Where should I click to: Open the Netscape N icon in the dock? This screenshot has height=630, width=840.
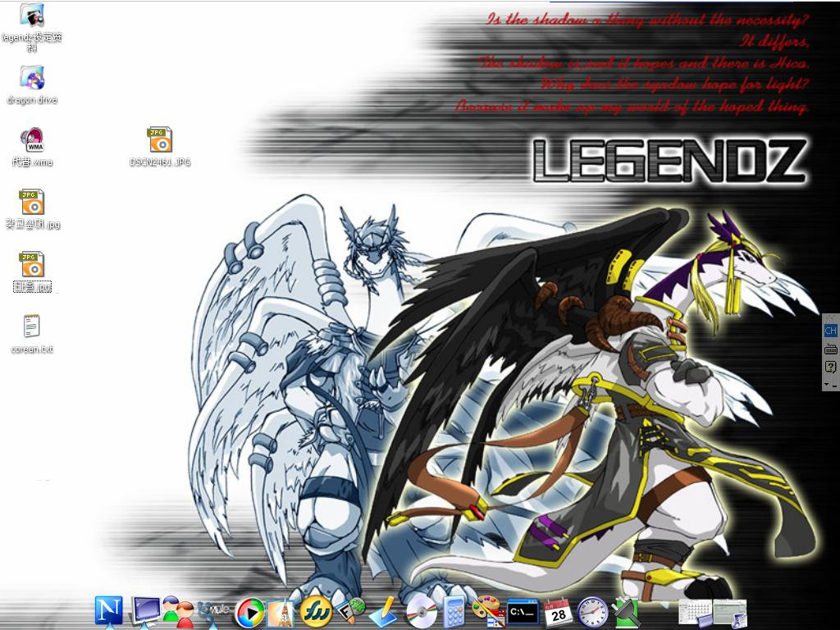[x=109, y=610]
